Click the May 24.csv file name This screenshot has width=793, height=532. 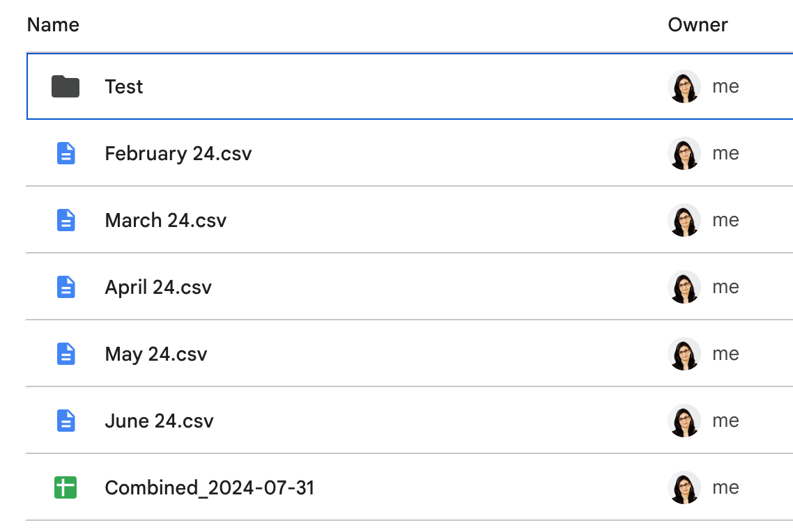[x=156, y=354]
